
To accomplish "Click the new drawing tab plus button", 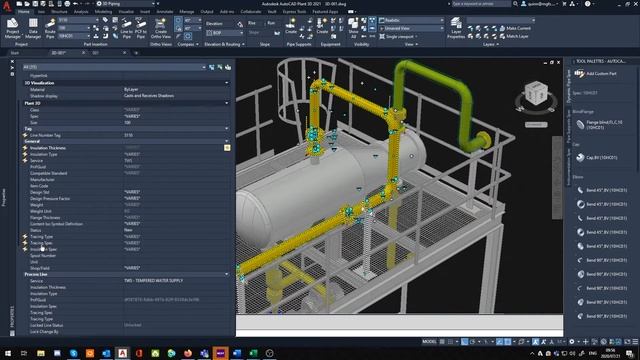I will click(x=136, y=53).
